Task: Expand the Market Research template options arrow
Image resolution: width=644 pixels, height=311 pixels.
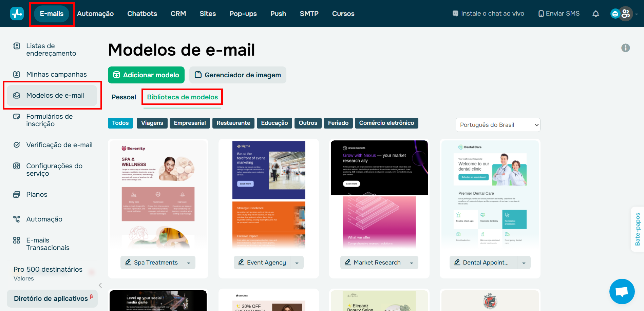Action: [412, 262]
